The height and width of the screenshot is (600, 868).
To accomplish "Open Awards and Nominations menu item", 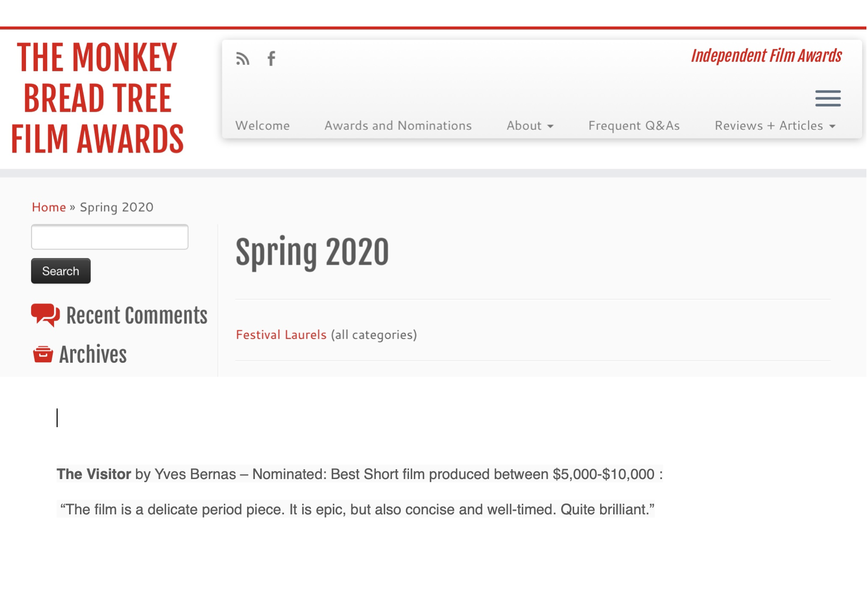I will [398, 126].
